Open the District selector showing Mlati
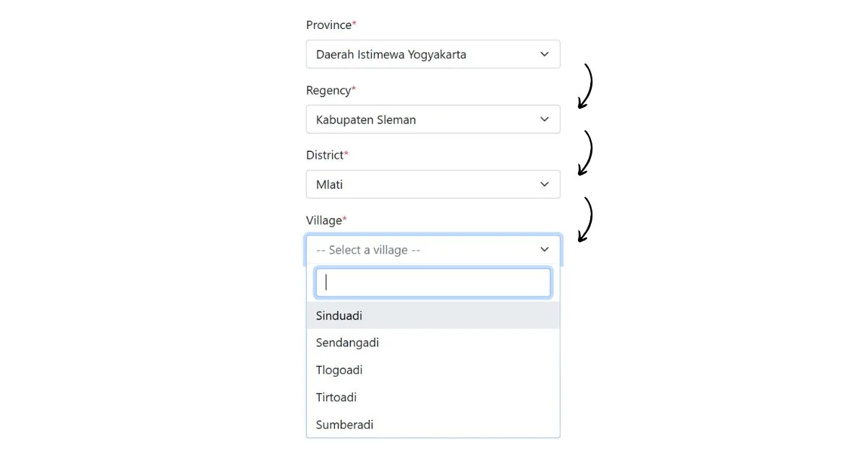 tap(433, 184)
